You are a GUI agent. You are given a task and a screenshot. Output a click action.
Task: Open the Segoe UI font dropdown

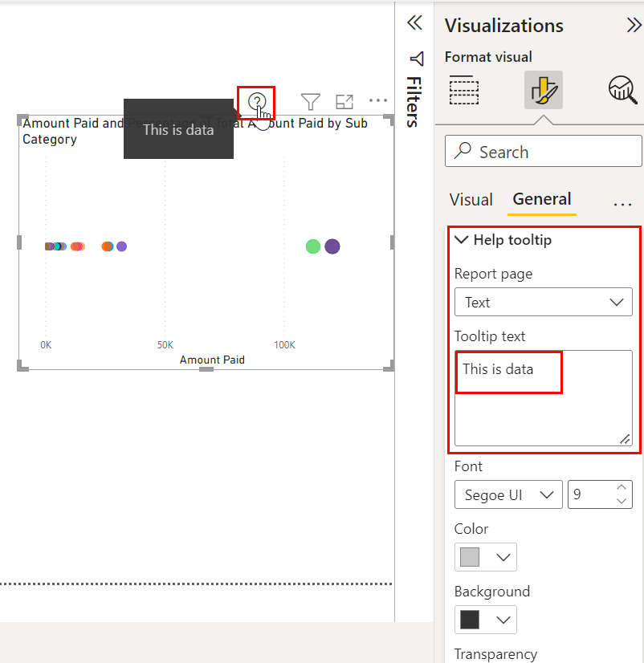(508, 494)
